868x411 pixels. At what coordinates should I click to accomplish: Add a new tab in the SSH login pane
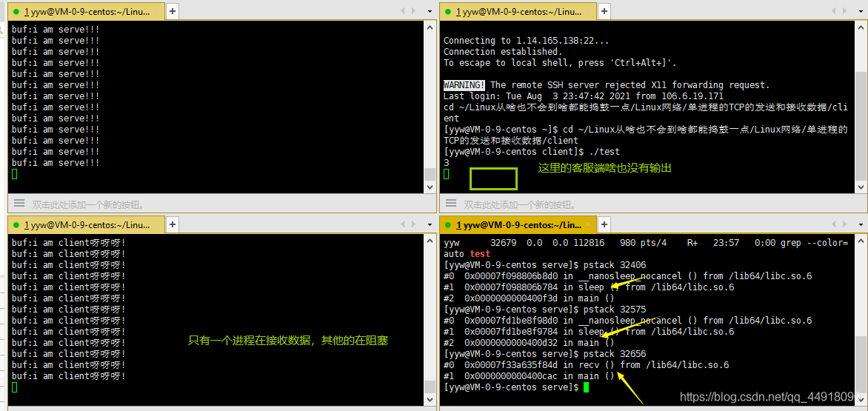coord(604,11)
